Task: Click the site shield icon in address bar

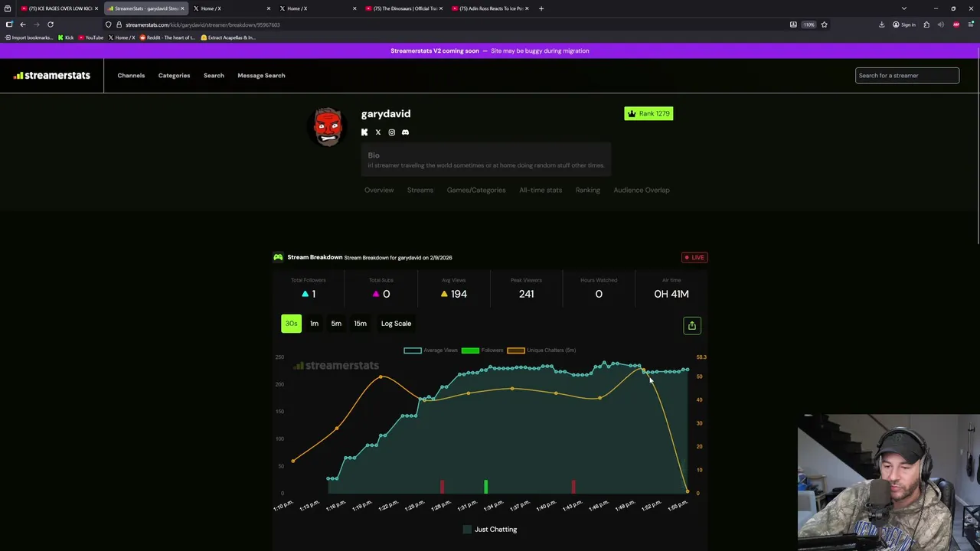Action: (x=109, y=24)
